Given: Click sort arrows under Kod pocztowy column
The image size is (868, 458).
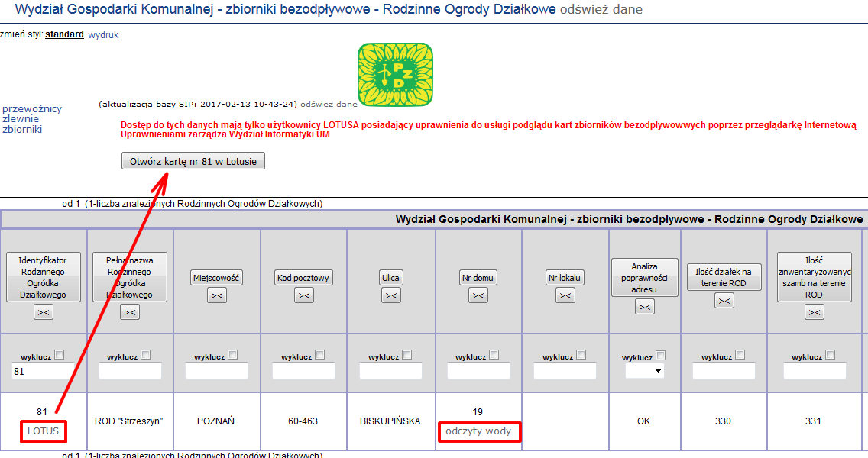Looking at the screenshot, I should 303,295.
